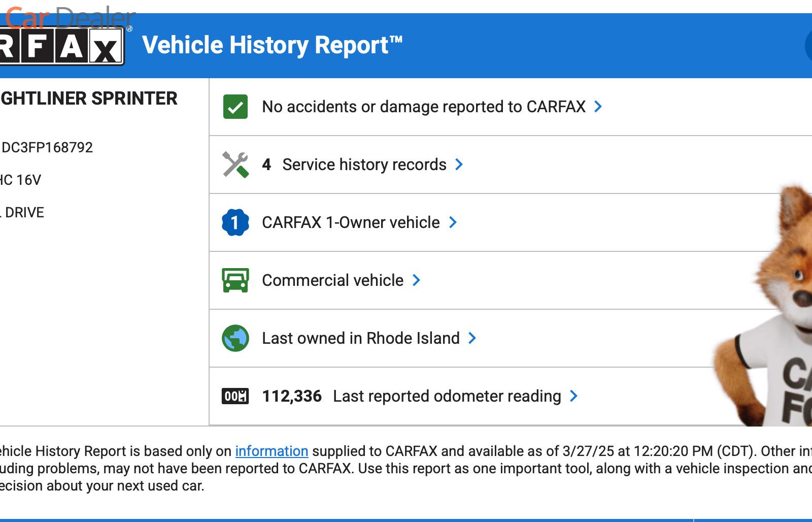The width and height of the screenshot is (812, 522).
Task: Click the CARFAX logo in the header
Action: point(61,47)
